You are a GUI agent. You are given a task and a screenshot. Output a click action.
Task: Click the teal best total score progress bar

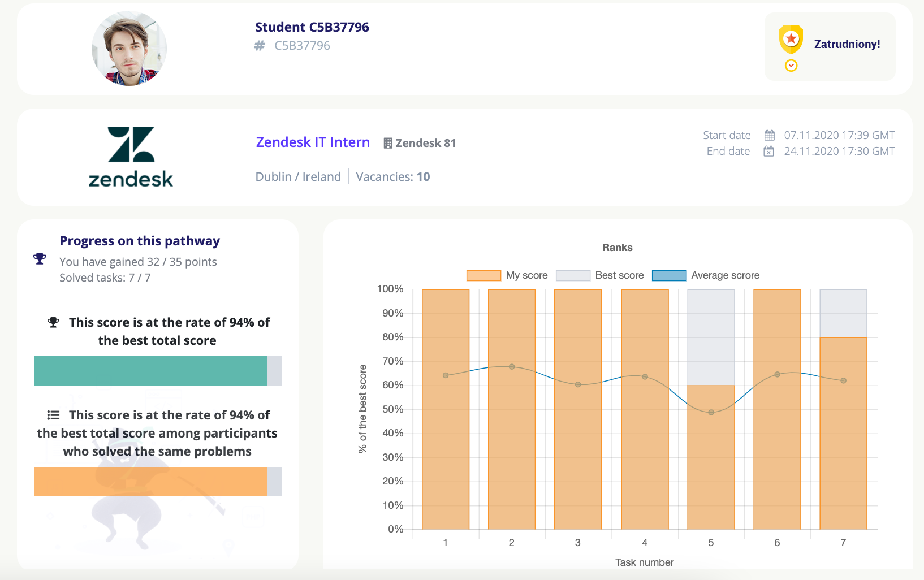point(158,371)
